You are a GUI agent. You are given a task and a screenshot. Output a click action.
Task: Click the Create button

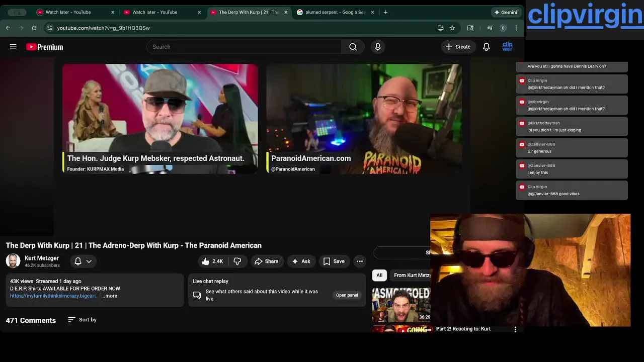458,47
